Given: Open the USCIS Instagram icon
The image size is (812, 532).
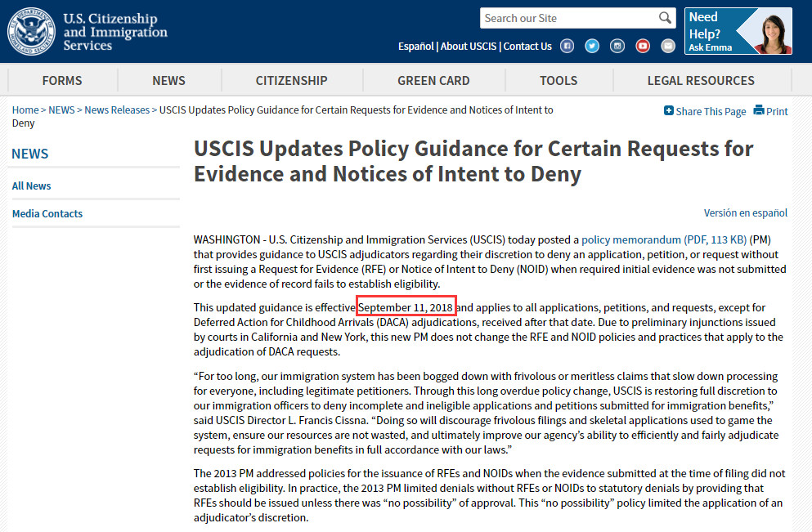Looking at the screenshot, I should tap(617, 47).
